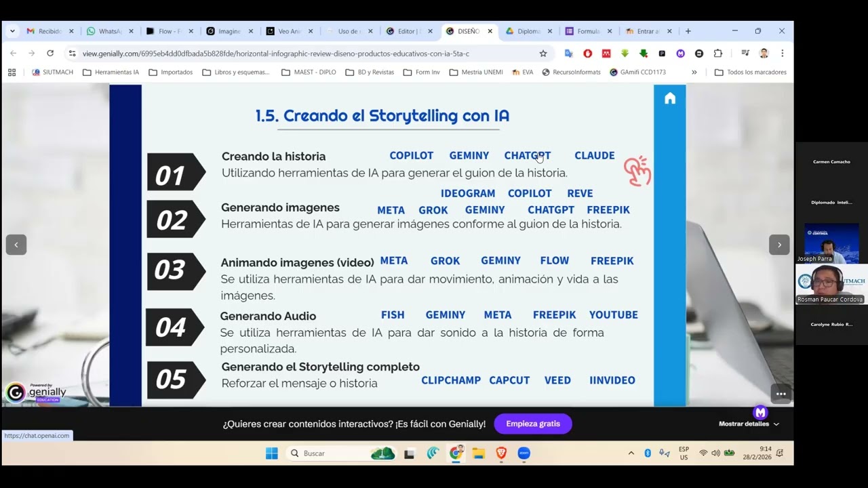This screenshot has width=868, height=488.
Task: Open Todos los marcadores folder
Action: click(x=750, y=72)
